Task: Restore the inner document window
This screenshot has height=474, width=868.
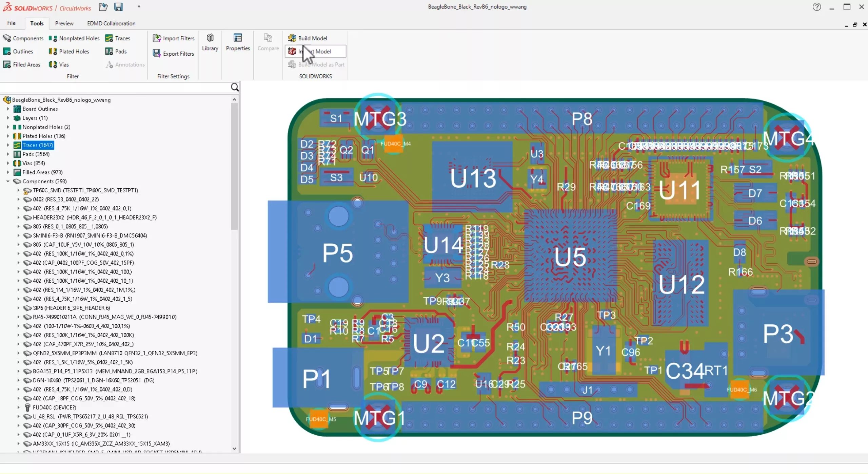Action: [855, 24]
